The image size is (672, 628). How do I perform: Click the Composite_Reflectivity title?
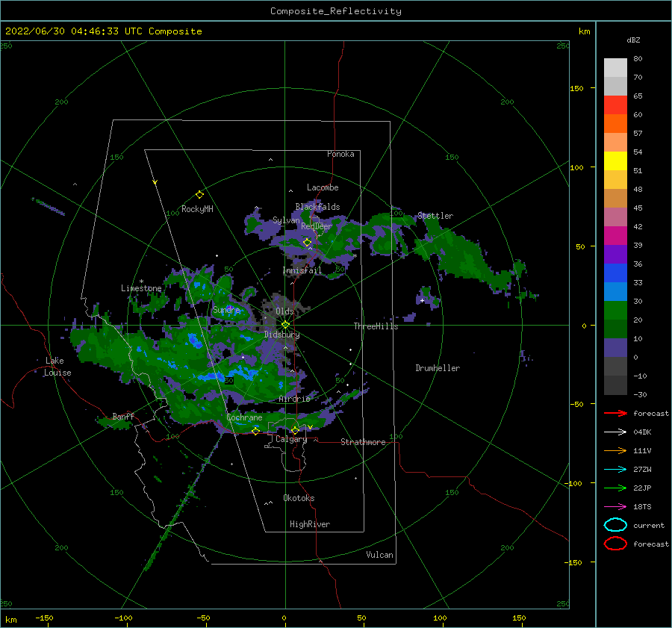coord(336,11)
